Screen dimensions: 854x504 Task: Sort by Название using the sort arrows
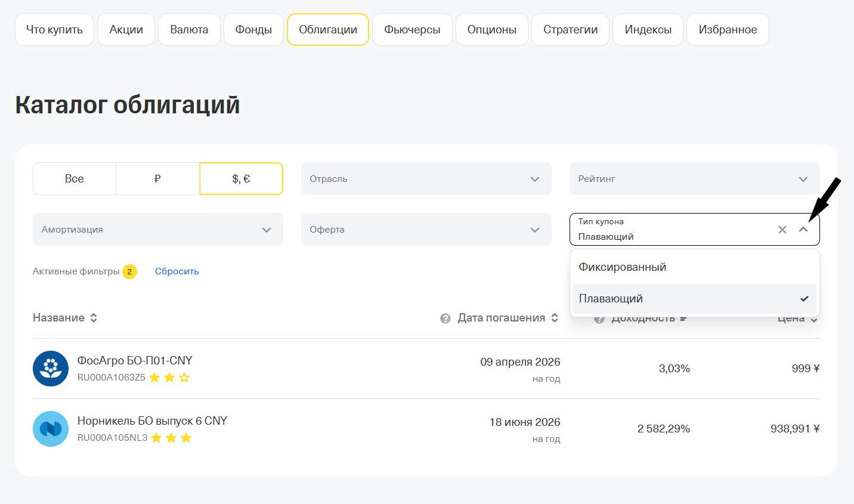coord(94,318)
